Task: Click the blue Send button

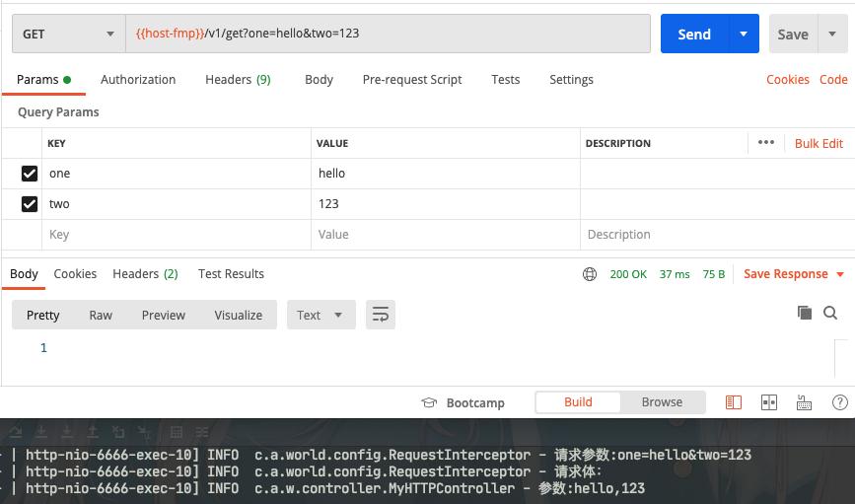Action: pyautogui.click(x=694, y=34)
